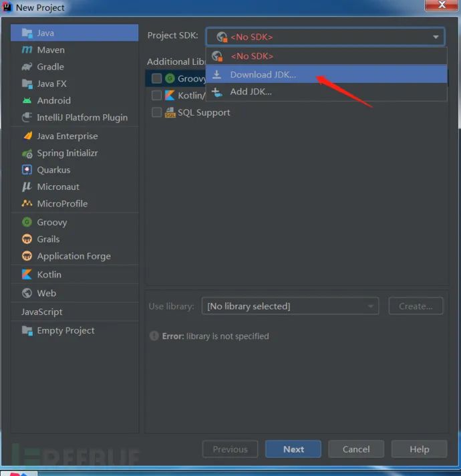Click the Maven 'm' icon
461x476 pixels.
coord(27,49)
